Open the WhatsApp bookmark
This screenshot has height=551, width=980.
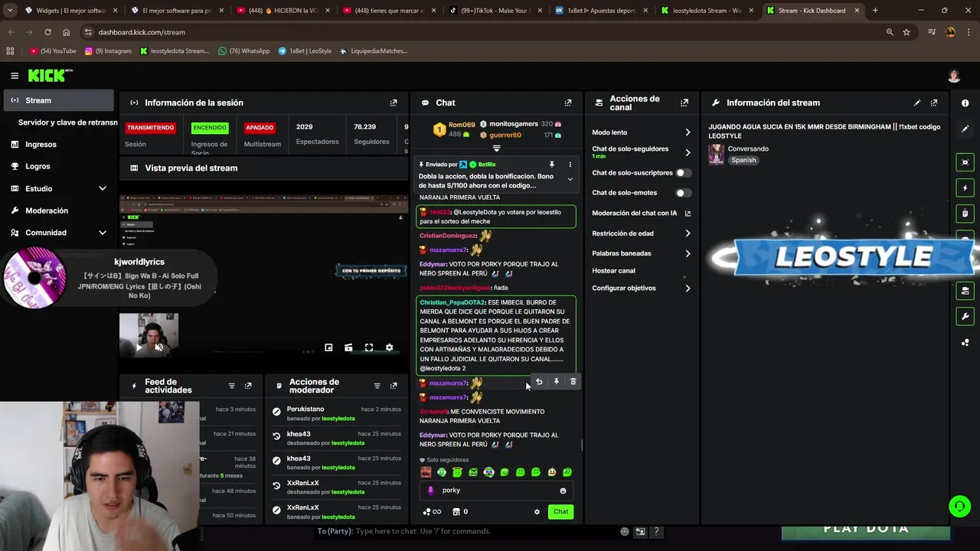pos(243,51)
